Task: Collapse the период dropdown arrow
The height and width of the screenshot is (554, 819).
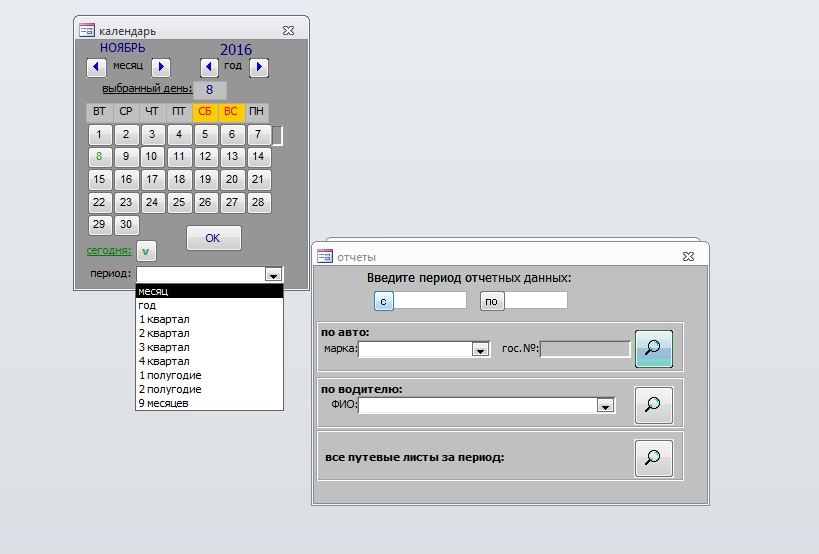Action: coord(272,275)
